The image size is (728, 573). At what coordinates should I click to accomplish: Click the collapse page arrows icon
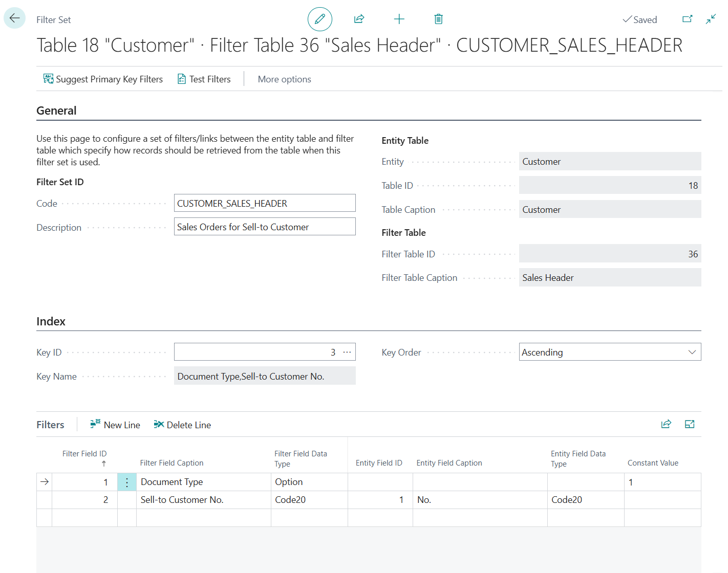click(711, 19)
